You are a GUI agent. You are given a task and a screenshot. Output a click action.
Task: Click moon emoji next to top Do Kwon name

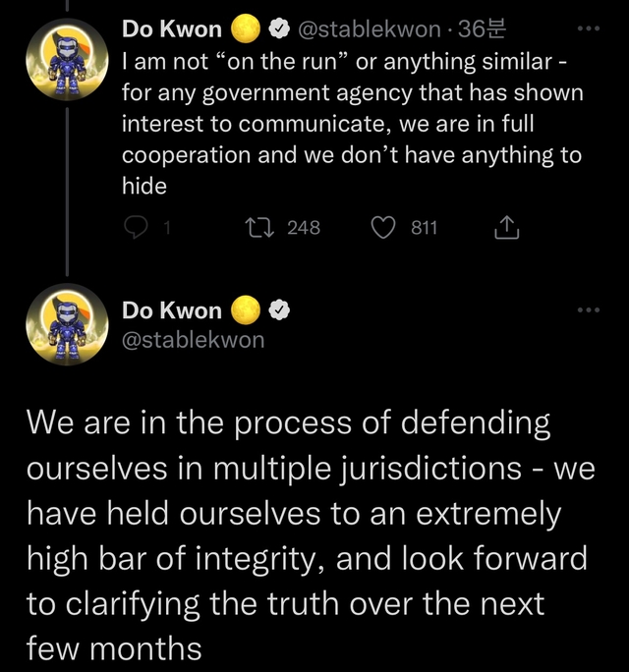click(245, 29)
